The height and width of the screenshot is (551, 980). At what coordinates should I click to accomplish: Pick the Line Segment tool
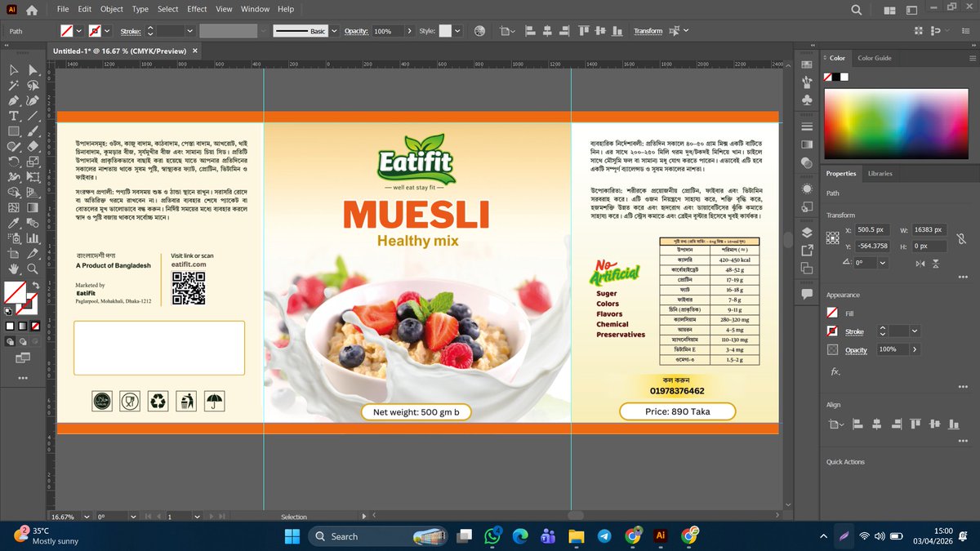33,116
